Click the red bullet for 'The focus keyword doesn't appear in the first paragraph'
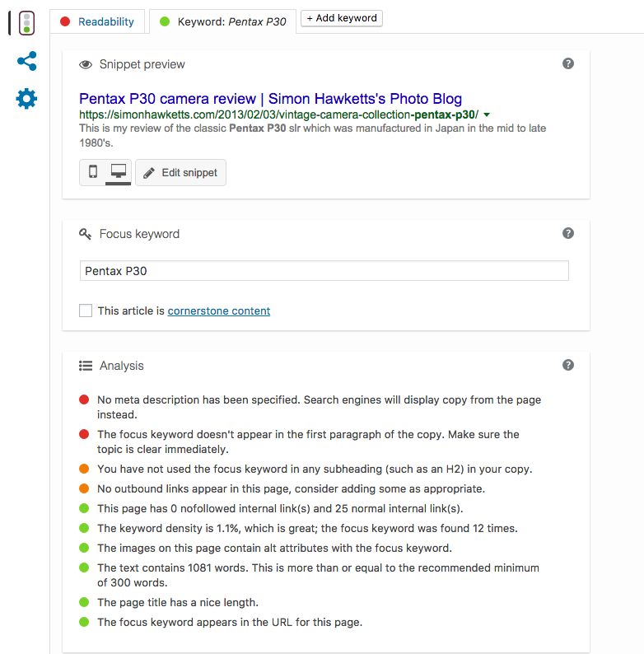 pos(84,434)
